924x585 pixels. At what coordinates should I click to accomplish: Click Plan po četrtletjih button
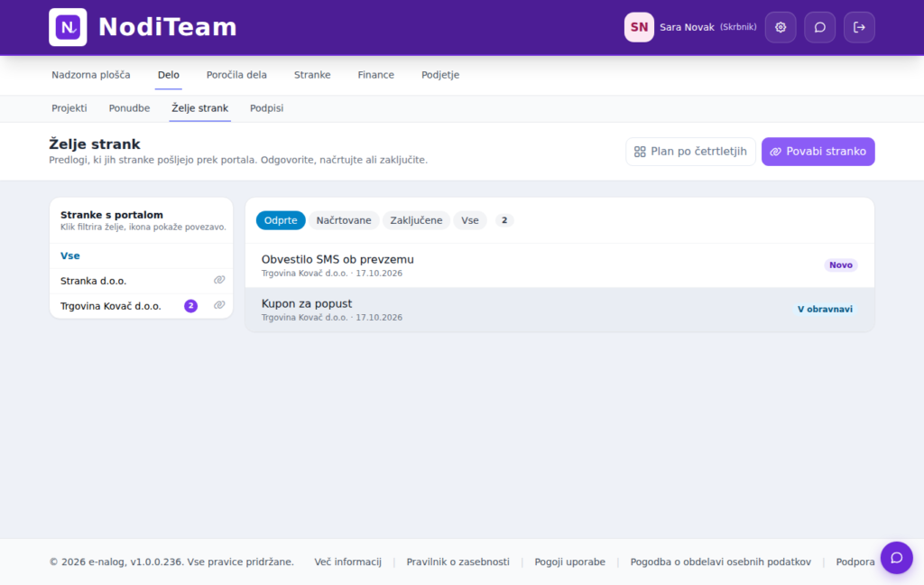690,152
